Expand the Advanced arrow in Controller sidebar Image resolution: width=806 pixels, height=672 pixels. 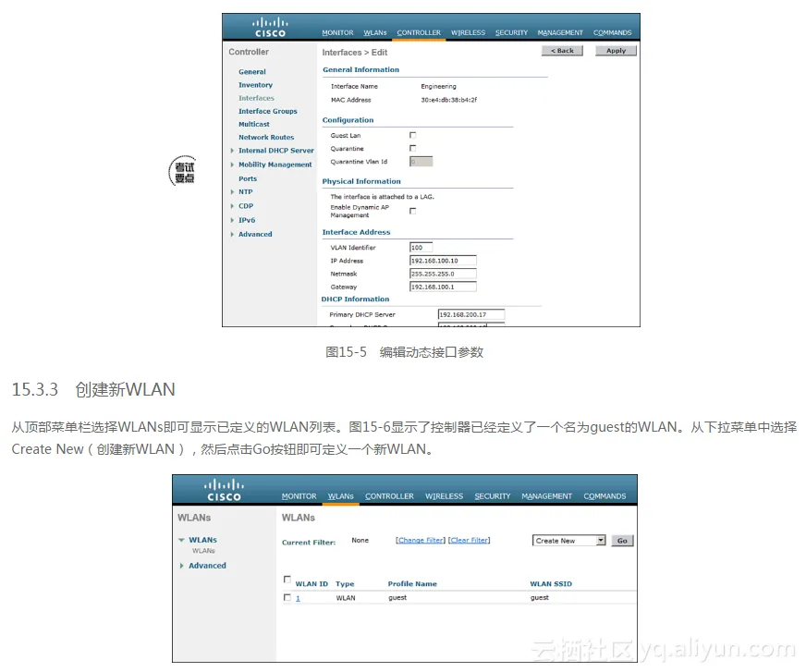[232, 234]
